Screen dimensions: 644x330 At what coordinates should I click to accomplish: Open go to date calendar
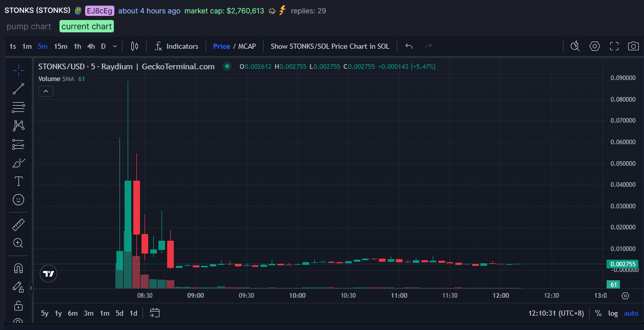click(x=155, y=313)
